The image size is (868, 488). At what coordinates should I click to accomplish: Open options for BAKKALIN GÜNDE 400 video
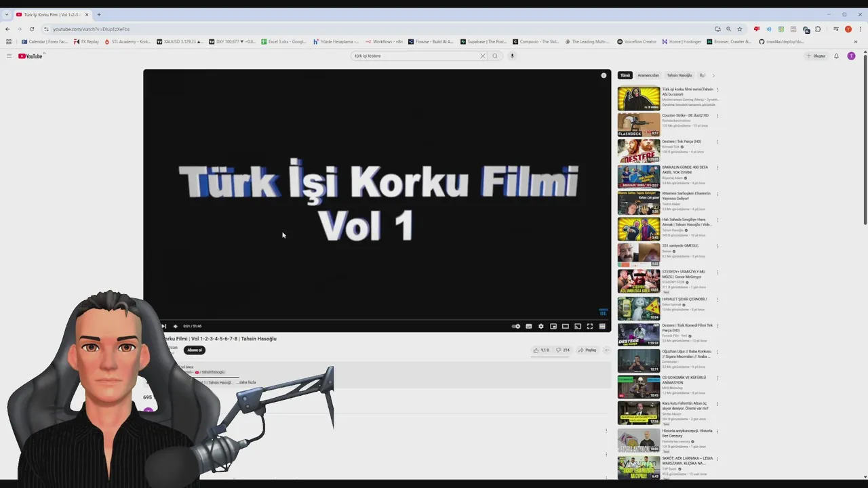(717, 169)
